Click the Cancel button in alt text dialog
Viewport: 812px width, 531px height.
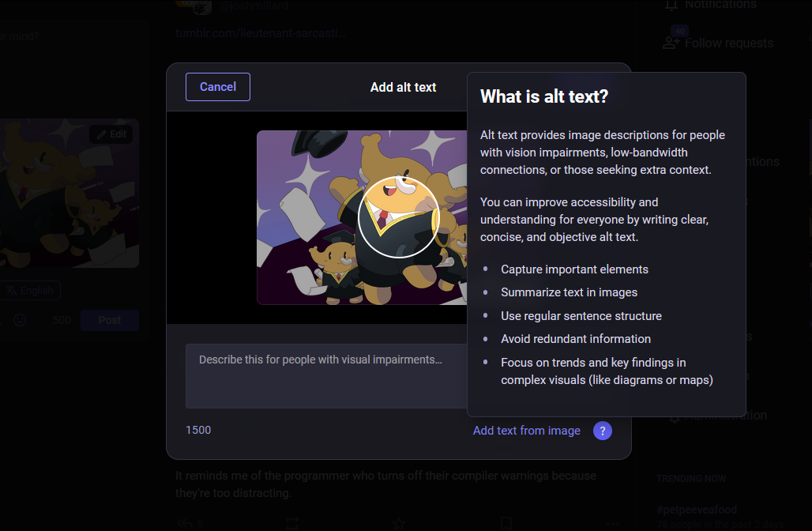217,87
